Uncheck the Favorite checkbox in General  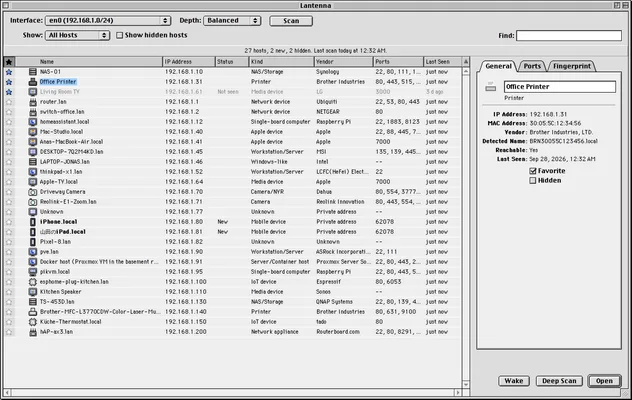coord(533,171)
